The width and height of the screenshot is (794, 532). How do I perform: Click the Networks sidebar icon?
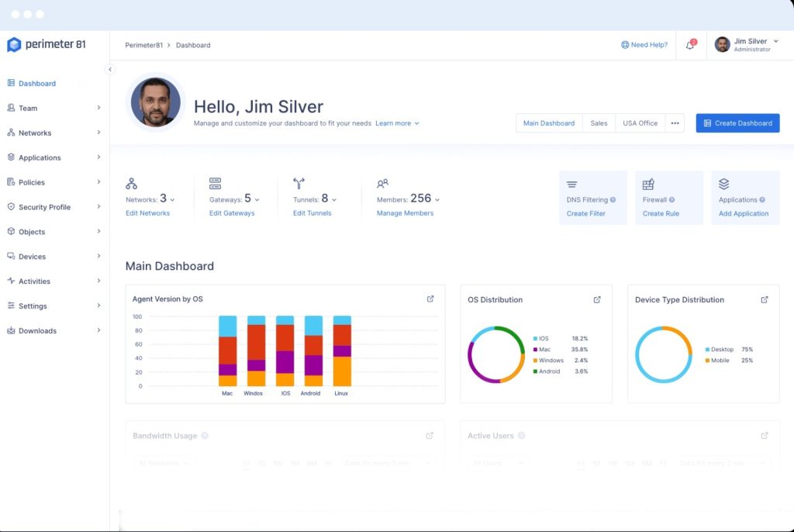coord(11,133)
